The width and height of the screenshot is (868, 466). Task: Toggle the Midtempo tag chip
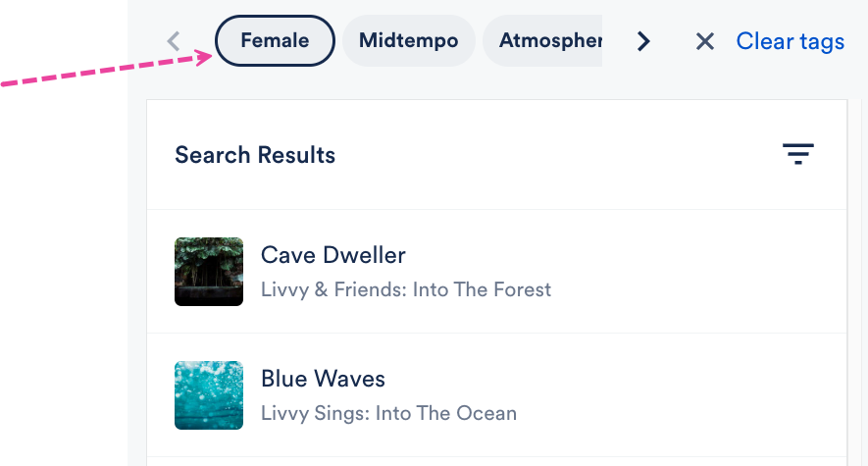coord(409,41)
